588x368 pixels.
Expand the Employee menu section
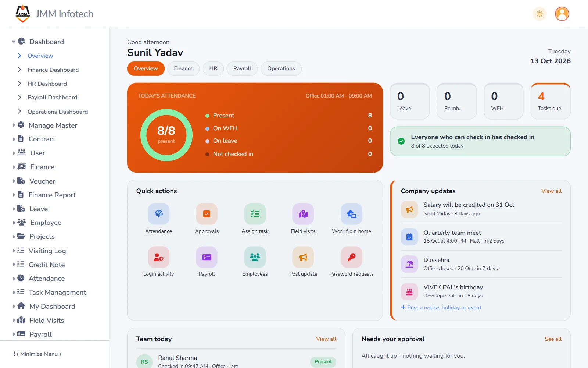click(14, 223)
